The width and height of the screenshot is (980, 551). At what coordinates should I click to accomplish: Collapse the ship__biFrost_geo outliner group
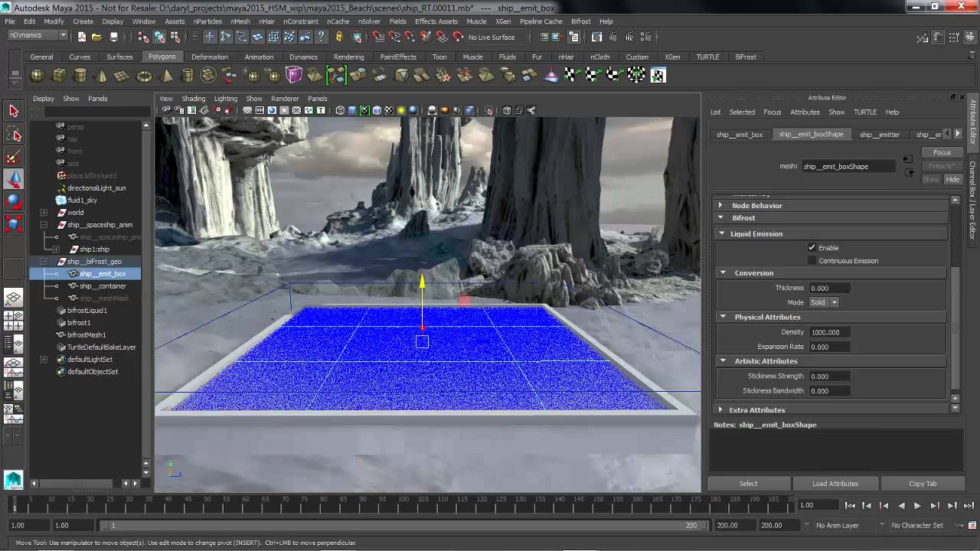pyautogui.click(x=44, y=262)
